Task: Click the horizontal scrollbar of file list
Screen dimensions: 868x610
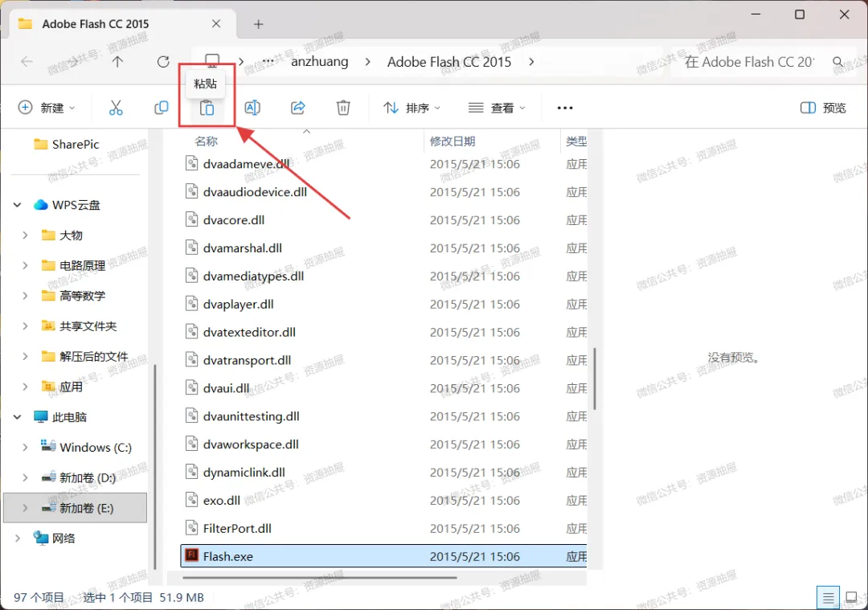Action: tap(319, 577)
